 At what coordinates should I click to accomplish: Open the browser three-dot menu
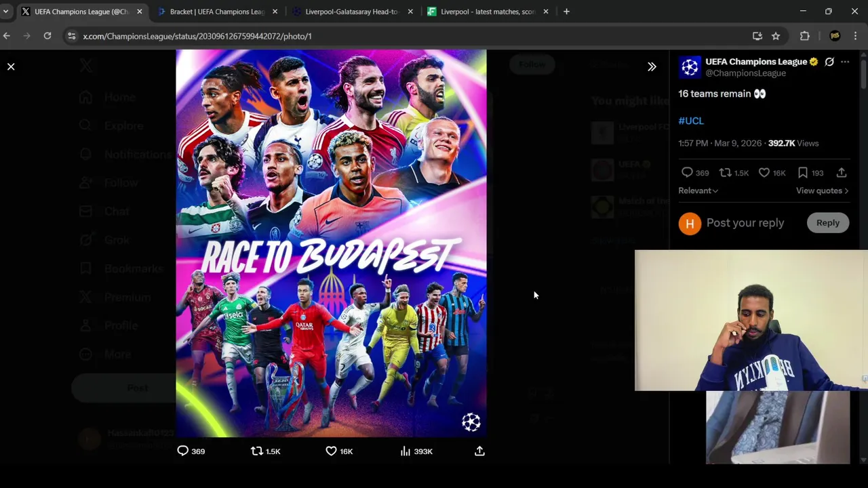(855, 36)
